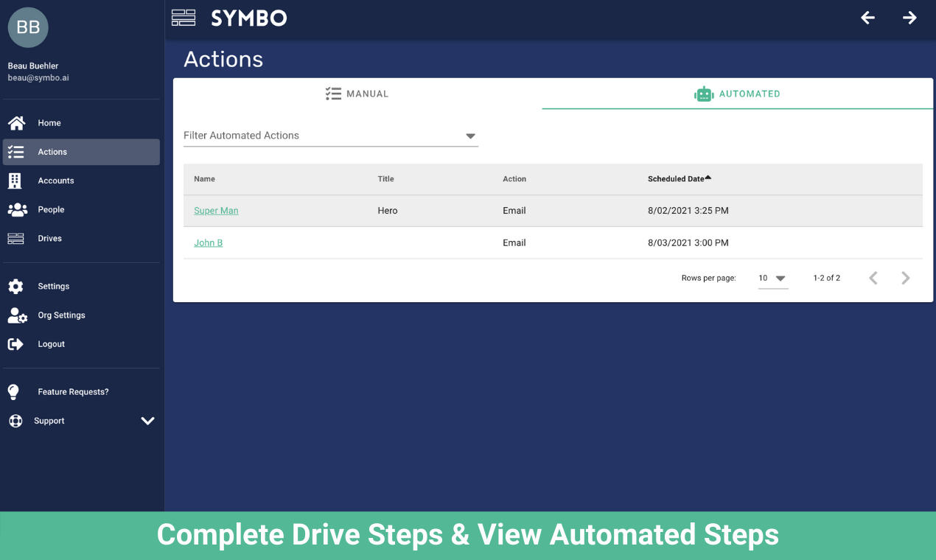Open the Filter Automated Actions dropdown
This screenshot has height=560, width=936.
[331, 136]
